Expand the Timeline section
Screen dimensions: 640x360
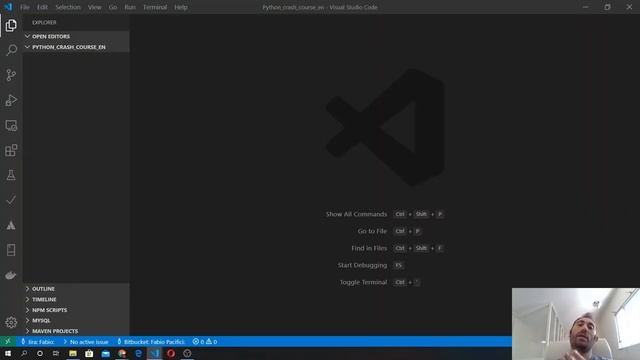pyautogui.click(x=76, y=299)
